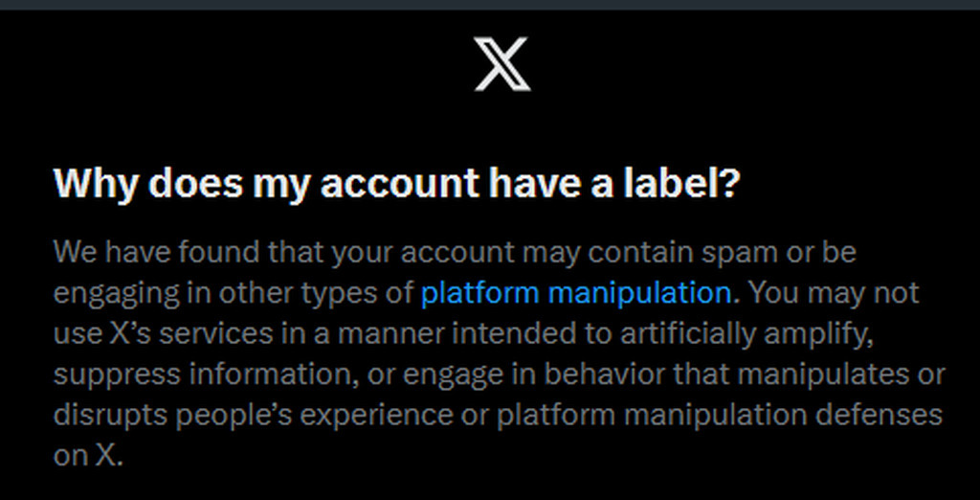The height and width of the screenshot is (500, 980).
Task: Click the text 'X's services' in the paragraph
Action: [191, 333]
